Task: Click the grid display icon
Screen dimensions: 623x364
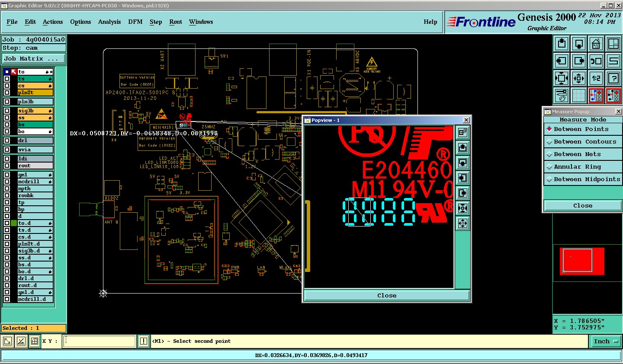Action: tap(579, 96)
